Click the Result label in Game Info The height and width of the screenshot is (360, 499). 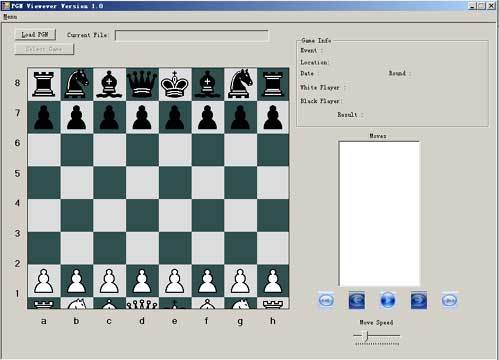coord(350,115)
